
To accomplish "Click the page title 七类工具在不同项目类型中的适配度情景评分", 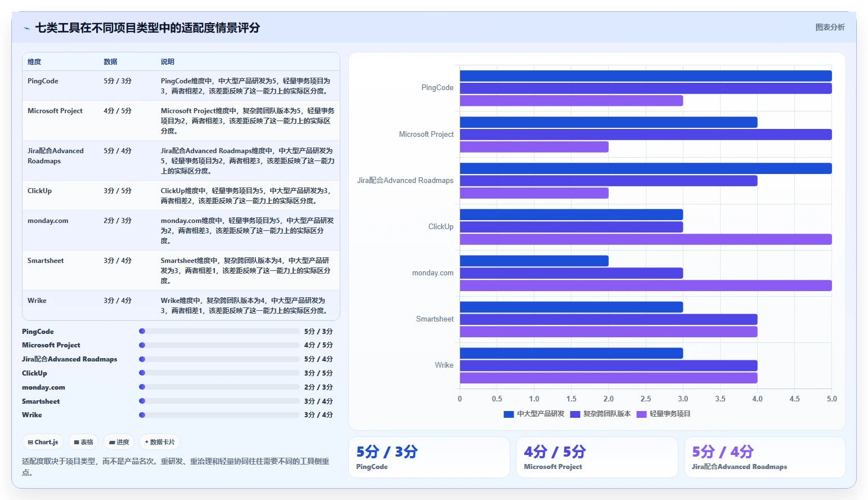I will [x=147, y=28].
